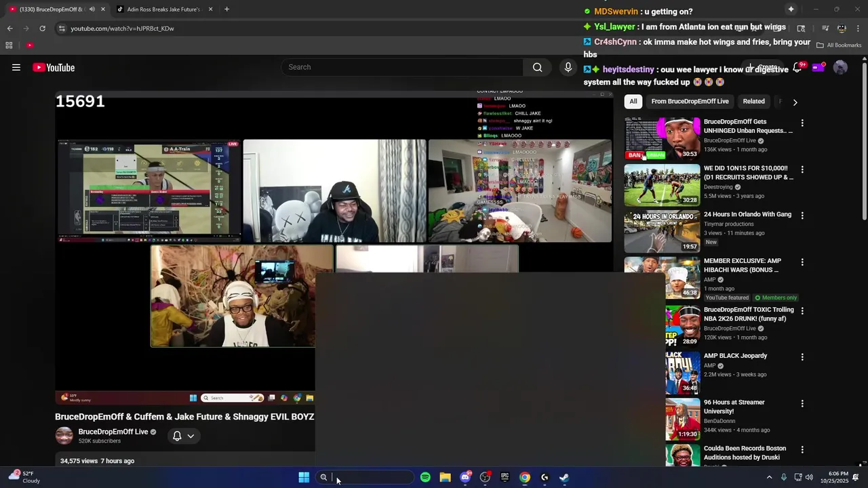Open 24 Hours In Orlando With Gang title
The height and width of the screenshot is (488, 868).
tap(747, 214)
